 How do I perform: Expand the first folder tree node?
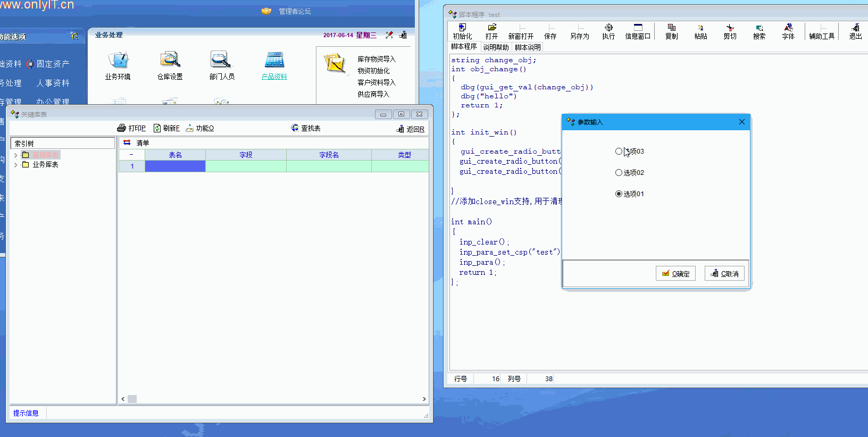[16, 155]
